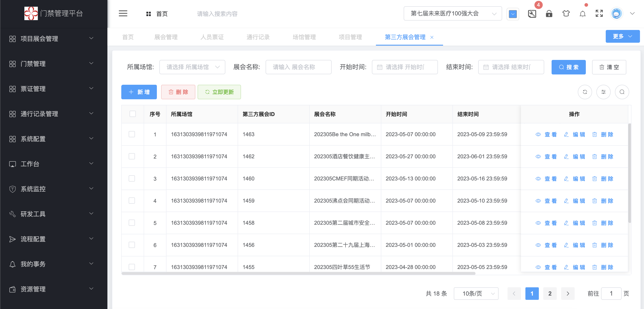This screenshot has width=644, height=309.
Task: Click the 结束时间 date picker field
Action: click(x=511, y=67)
